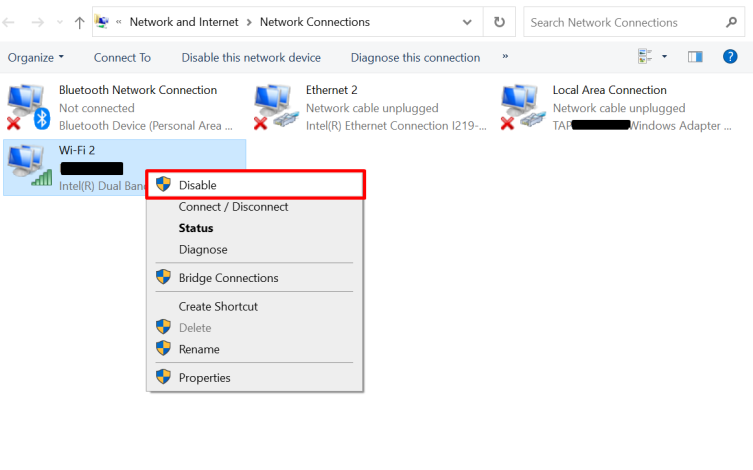Click the refresh button in address bar
Viewport: 753px width, 470px height.
pyautogui.click(x=499, y=22)
